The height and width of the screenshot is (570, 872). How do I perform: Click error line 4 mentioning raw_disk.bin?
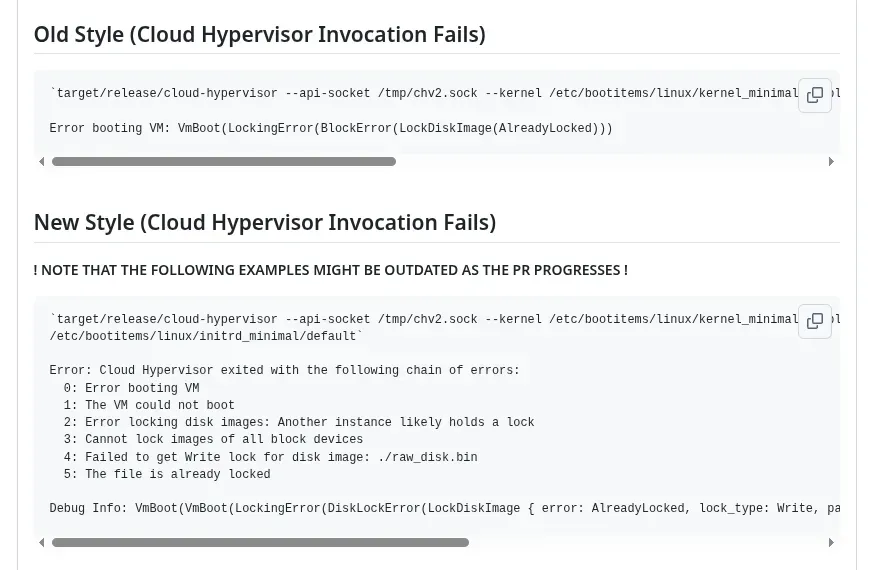pyautogui.click(x=270, y=457)
